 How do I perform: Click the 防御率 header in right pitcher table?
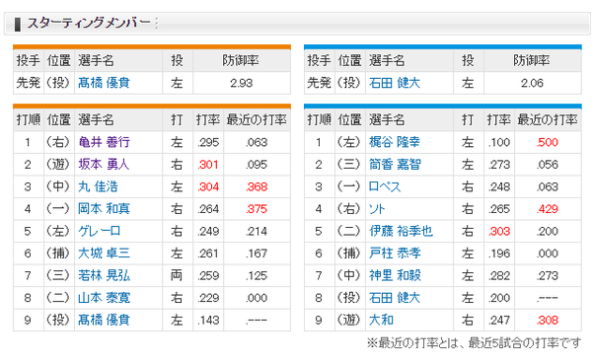click(532, 61)
